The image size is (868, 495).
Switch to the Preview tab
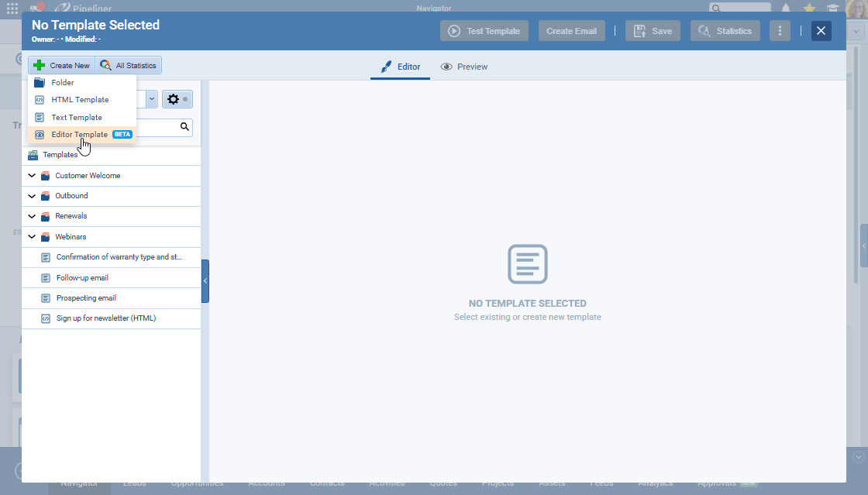coord(464,67)
